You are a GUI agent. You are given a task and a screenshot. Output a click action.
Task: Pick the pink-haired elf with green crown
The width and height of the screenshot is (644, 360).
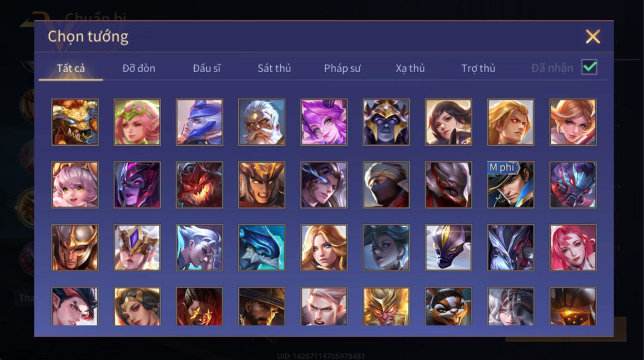137,122
